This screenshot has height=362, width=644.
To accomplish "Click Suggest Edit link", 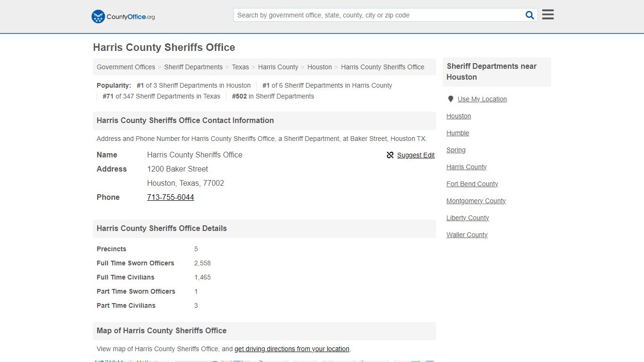I will [x=416, y=155].
